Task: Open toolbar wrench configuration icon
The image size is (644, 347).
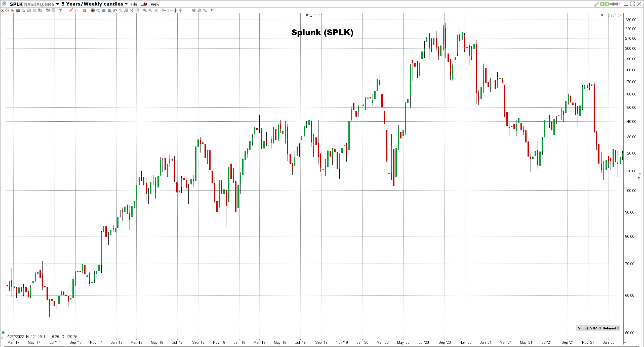Action: 205,10
